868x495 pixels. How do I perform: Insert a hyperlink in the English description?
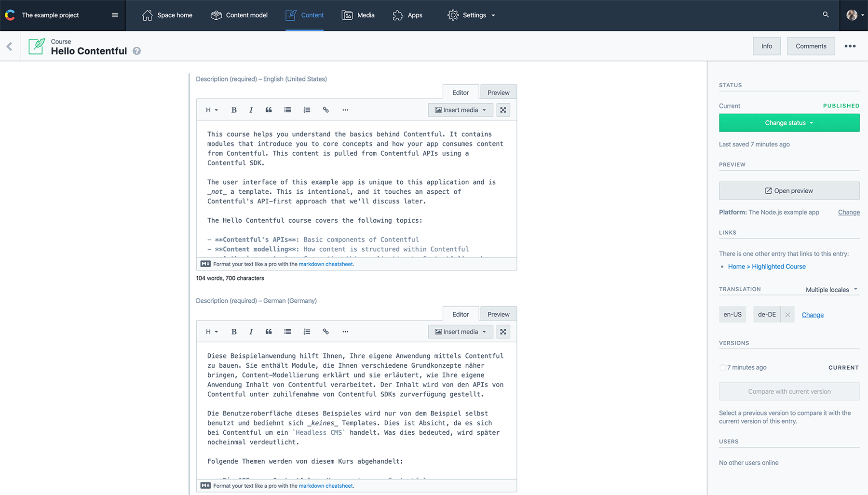click(325, 109)
